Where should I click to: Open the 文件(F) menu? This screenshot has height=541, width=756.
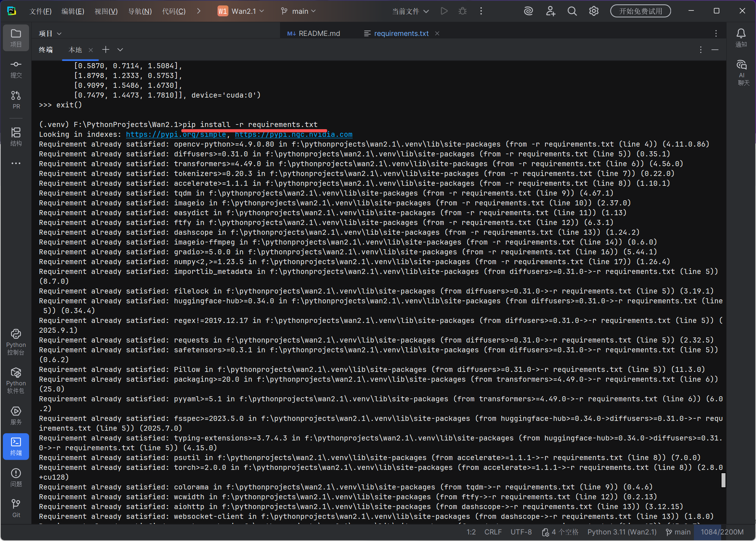[x=40, y=11]
